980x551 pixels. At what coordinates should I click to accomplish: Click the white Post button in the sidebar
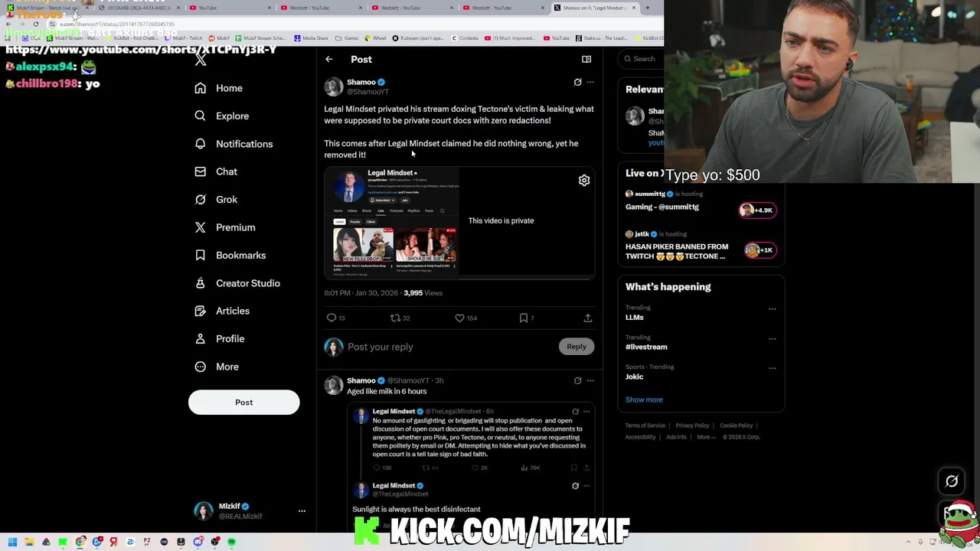click(x=243, y=403)
